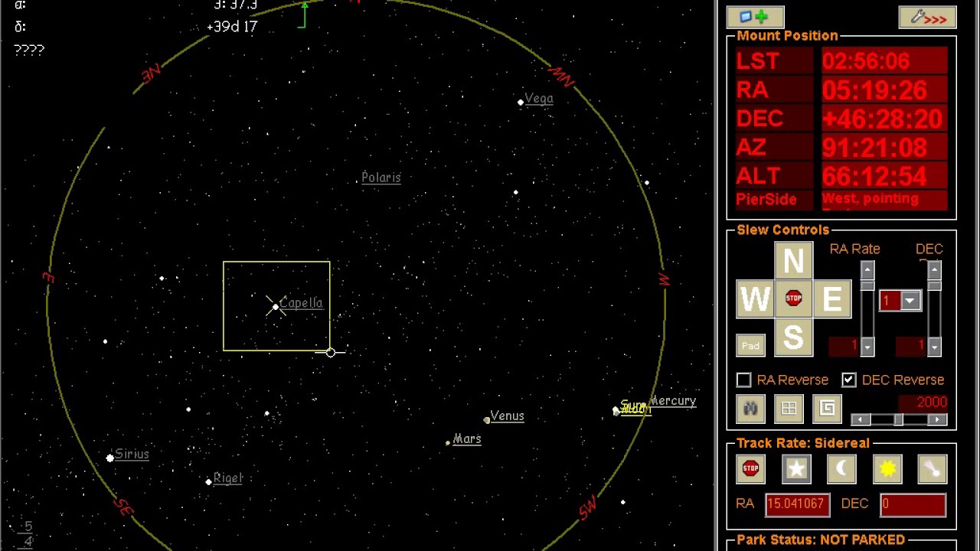The image size is (980, 551).
Task: Click the DEC Rate vertical slider thumb
Action: [x=934, y=285]
